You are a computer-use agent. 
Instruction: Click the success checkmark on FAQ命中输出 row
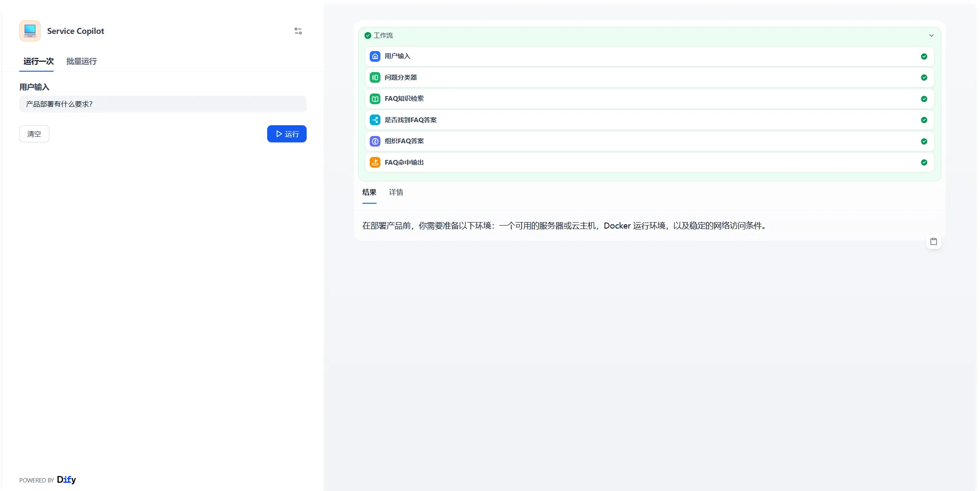coord(924,163)
